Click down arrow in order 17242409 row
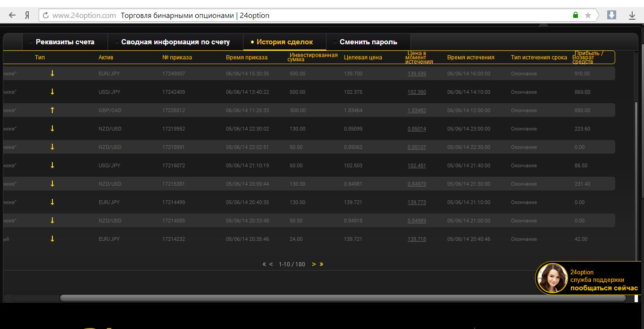Viewport: 644px width, 329px height. click(52, 92)
